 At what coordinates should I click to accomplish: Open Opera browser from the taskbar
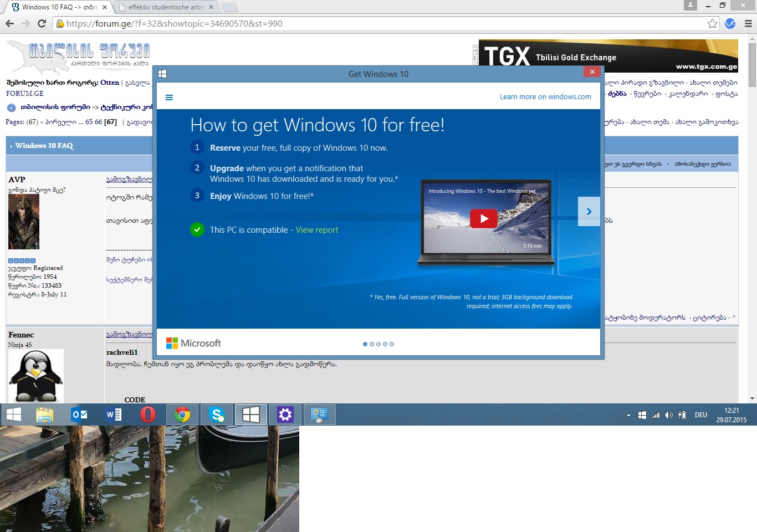tap(148, 415)
